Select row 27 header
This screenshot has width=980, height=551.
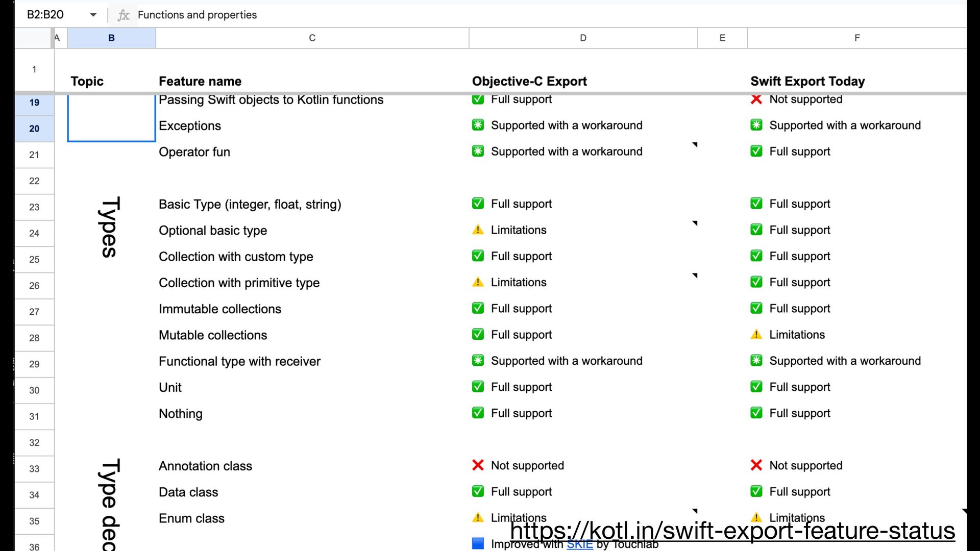click(34, 312)
